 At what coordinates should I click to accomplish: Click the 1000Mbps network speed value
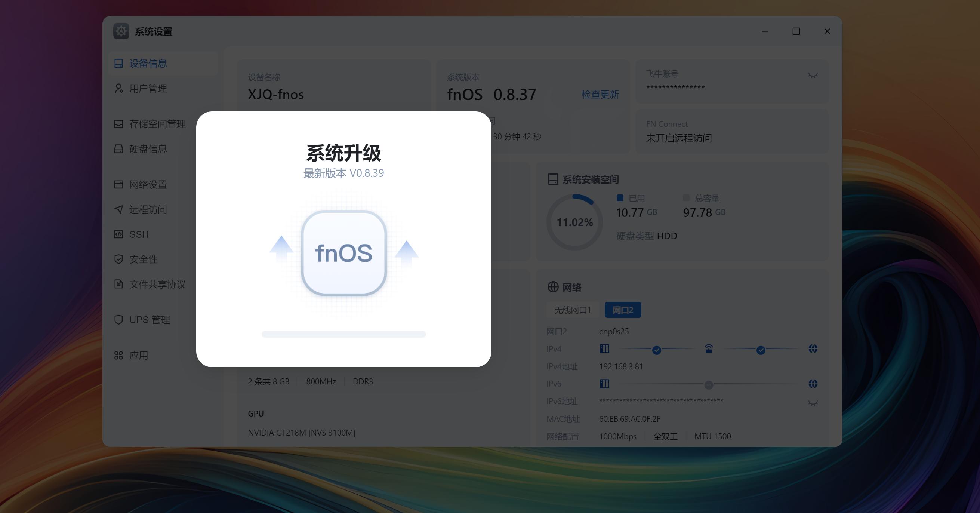pos(618,436)
